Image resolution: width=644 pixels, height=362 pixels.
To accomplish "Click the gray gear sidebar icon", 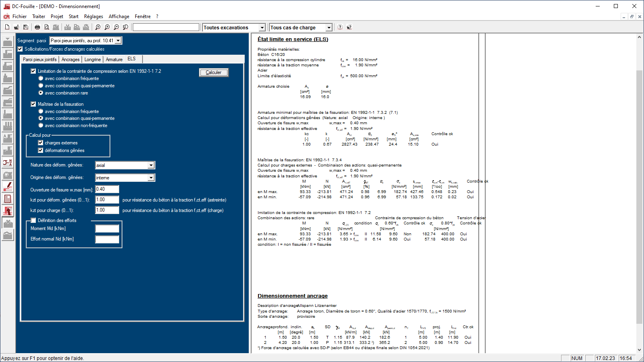I will [x=8, y=175].
